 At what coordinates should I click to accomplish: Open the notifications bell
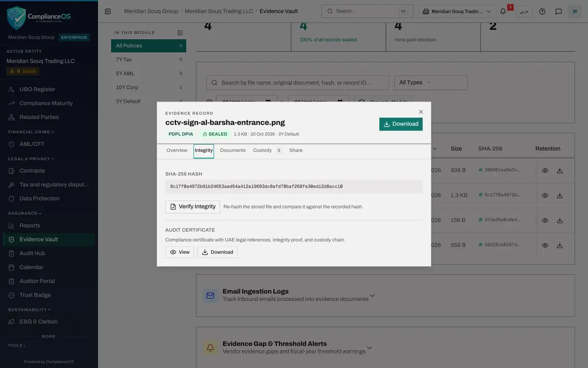click(x=503, y=11)
